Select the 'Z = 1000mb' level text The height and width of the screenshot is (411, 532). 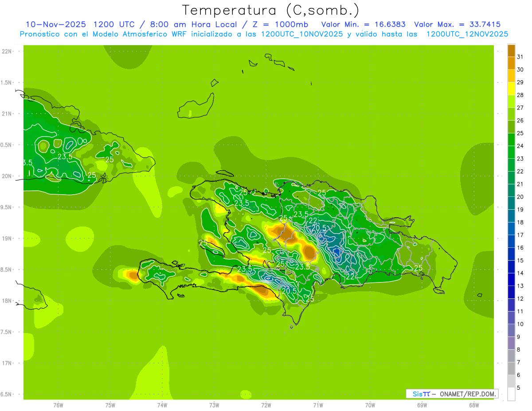pyautogui.click(x=280, y=24)
